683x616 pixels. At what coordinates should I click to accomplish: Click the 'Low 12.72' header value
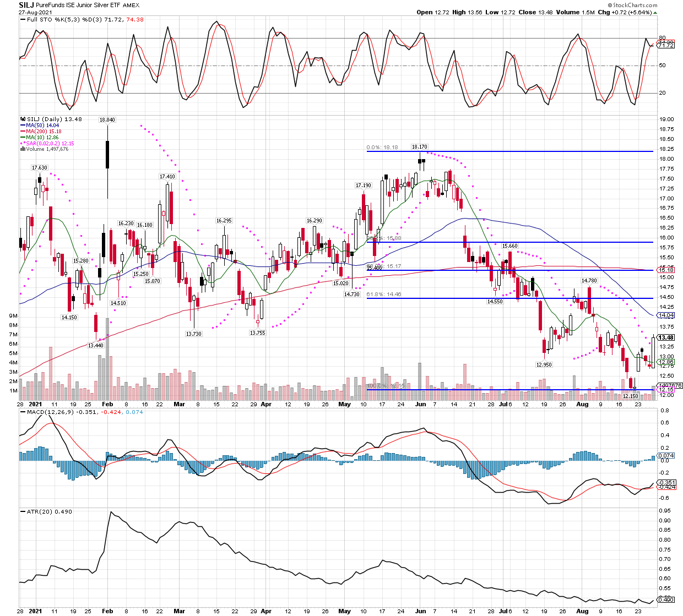pyautogui.click(x=500, y=12)
